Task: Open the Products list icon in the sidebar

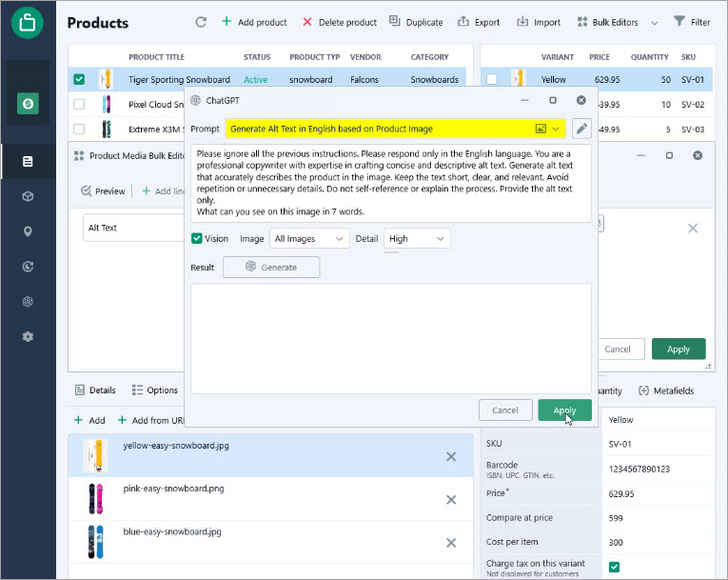Action: tap(28, 161)
